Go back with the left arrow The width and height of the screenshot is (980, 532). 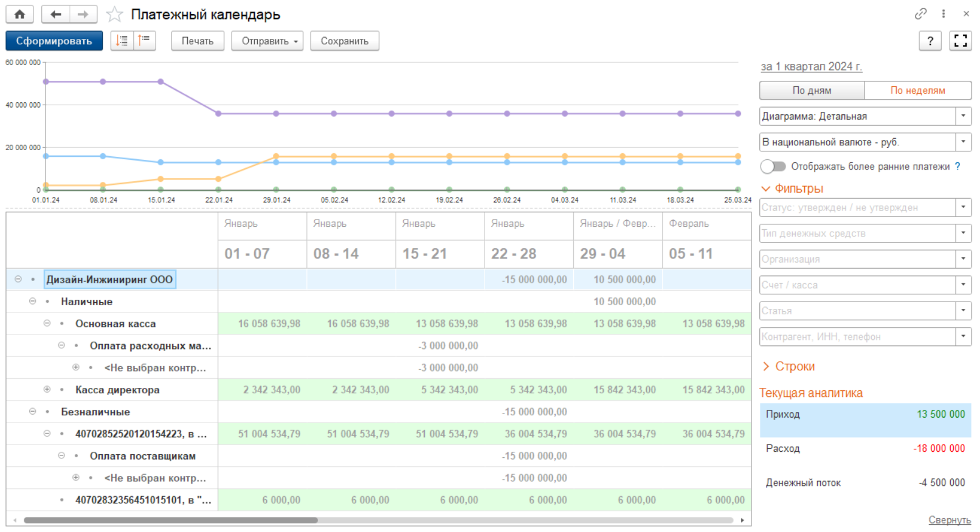pos(56,14)
